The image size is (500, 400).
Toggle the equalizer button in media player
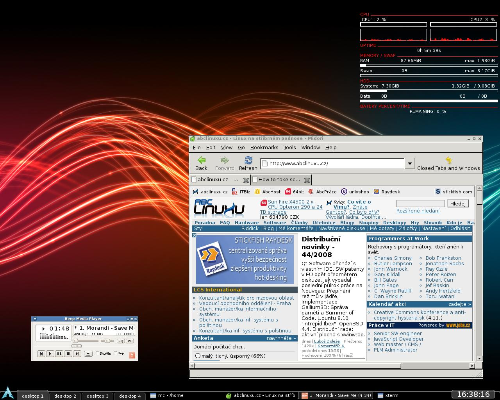(121, 341)
